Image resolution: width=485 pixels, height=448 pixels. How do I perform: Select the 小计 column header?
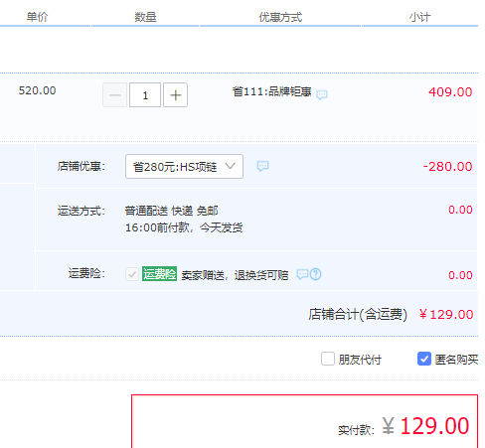(x=419, y=17)
